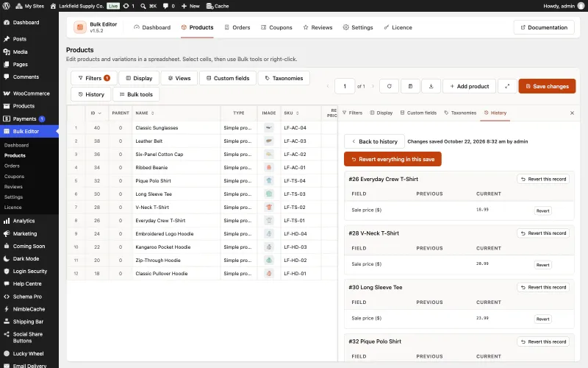Screen dimensions: 588x368
Task: Open Marketing in the sidebar
Action: pos(25,233)
